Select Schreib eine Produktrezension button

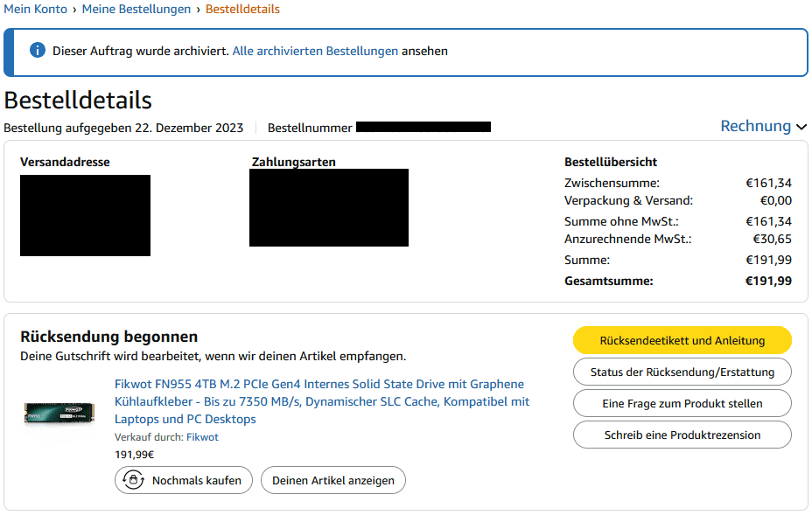coord(682,435)
